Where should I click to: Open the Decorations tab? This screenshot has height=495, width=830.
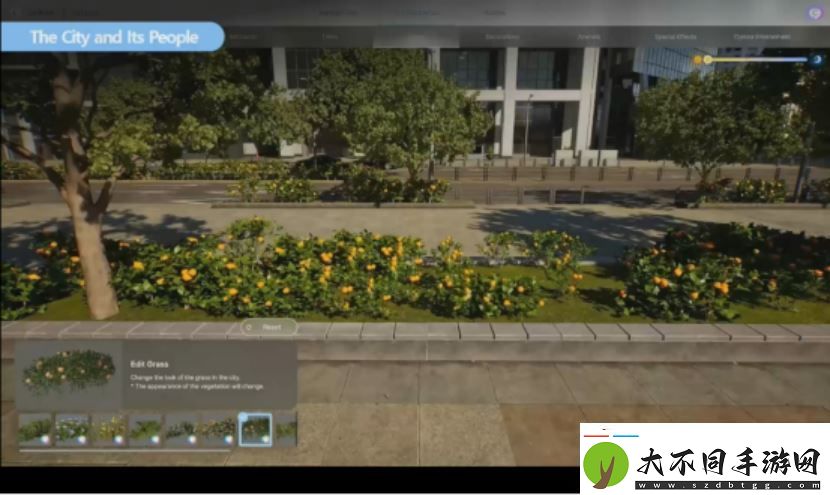pos(502,37)
